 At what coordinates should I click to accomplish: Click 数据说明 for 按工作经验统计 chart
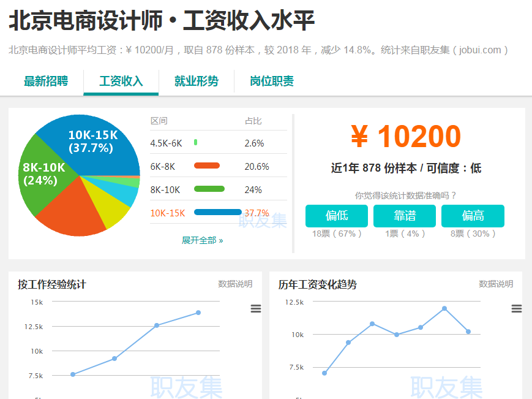(235, 284)
